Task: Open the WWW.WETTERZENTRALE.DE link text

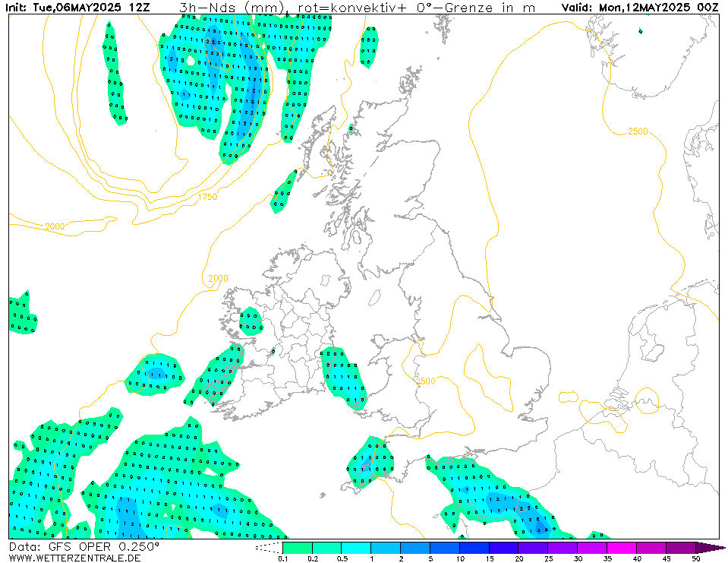Action: [x=74, y=558]
